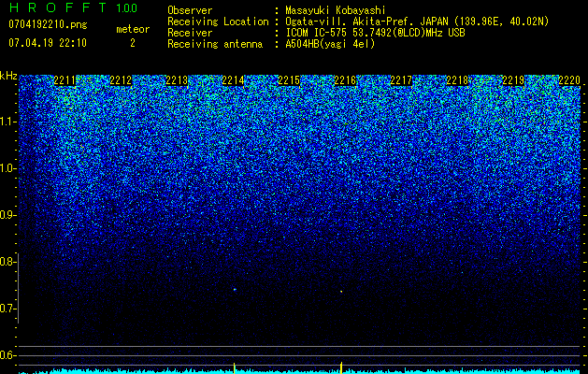This screenshot has height=374, width=588.
Task: Click the Receiving Location label
Action: [218, 22]
